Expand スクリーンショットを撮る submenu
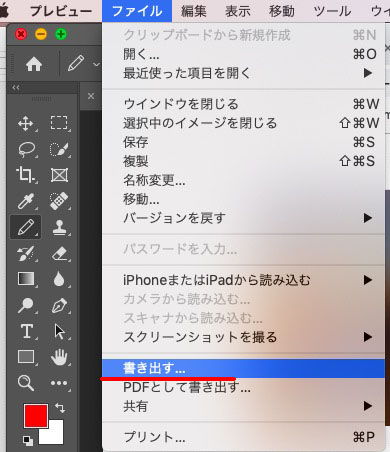 243,337
